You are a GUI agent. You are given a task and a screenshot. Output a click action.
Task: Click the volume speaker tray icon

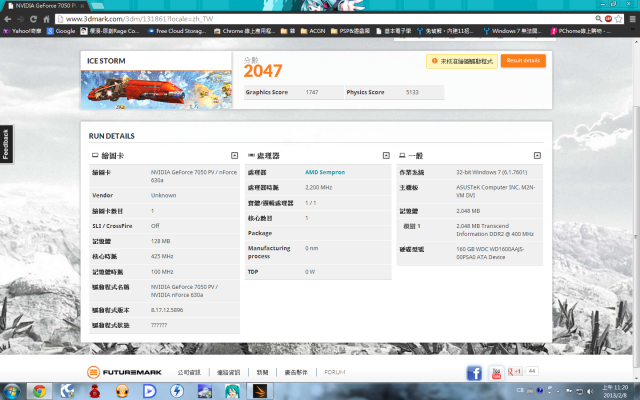590,391
